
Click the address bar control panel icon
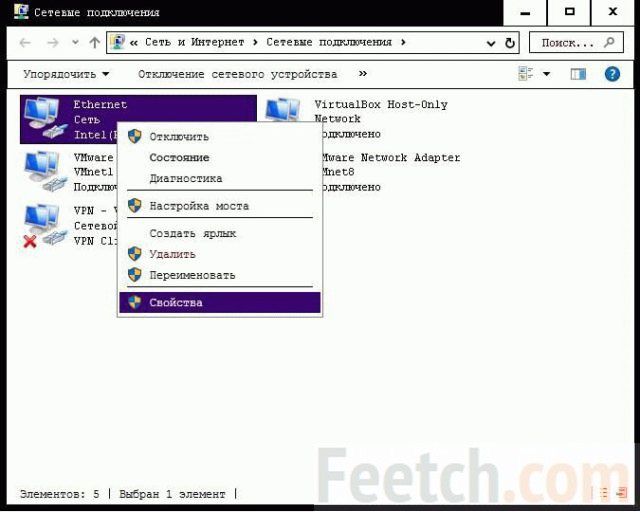(x=117, y=42)
